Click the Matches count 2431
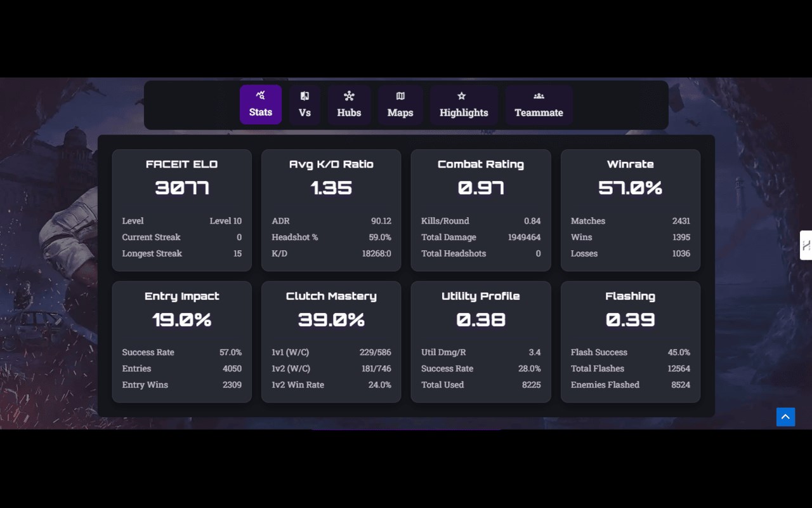 pyautogui.click(x=681, y=221)
